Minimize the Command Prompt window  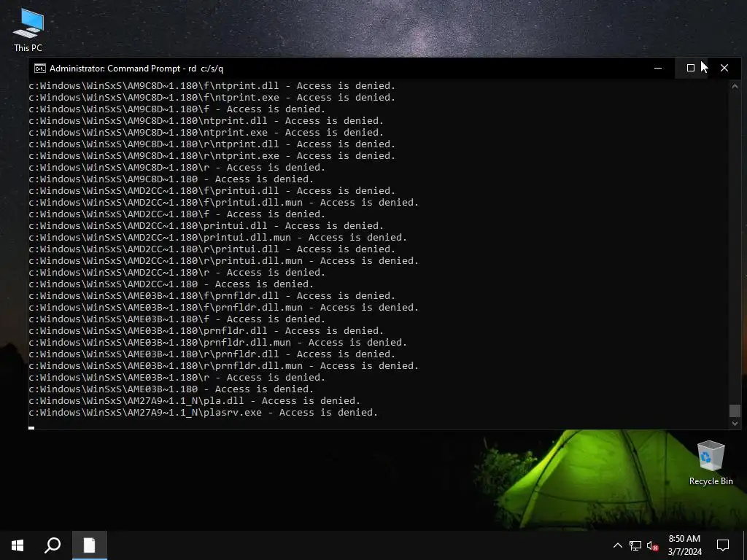point(658,68)
